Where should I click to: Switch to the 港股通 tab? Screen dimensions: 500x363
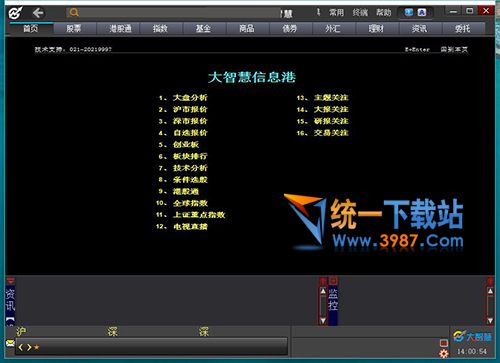(x=120, y=29)
